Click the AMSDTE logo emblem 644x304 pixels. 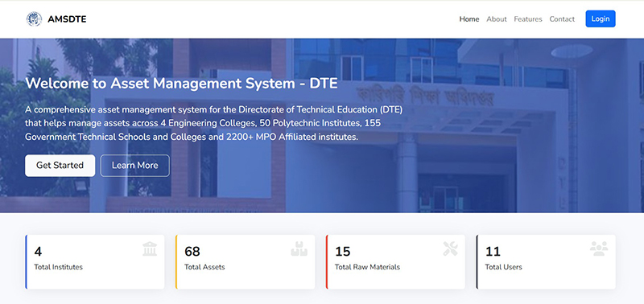pos(34,18)
